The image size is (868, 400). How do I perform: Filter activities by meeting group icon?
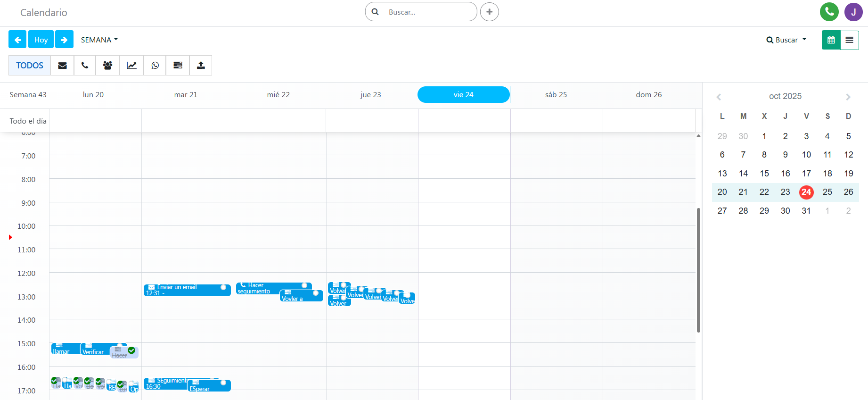tap(107, 66)
